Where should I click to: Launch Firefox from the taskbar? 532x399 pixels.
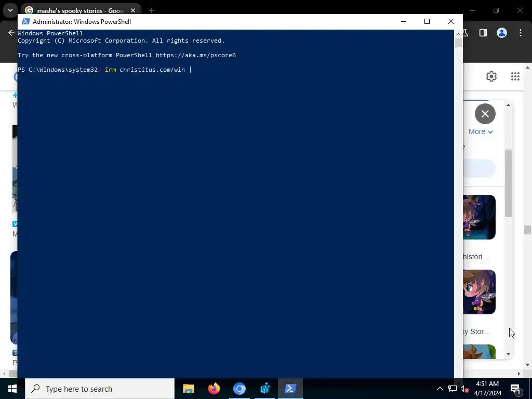coord(214,389)
